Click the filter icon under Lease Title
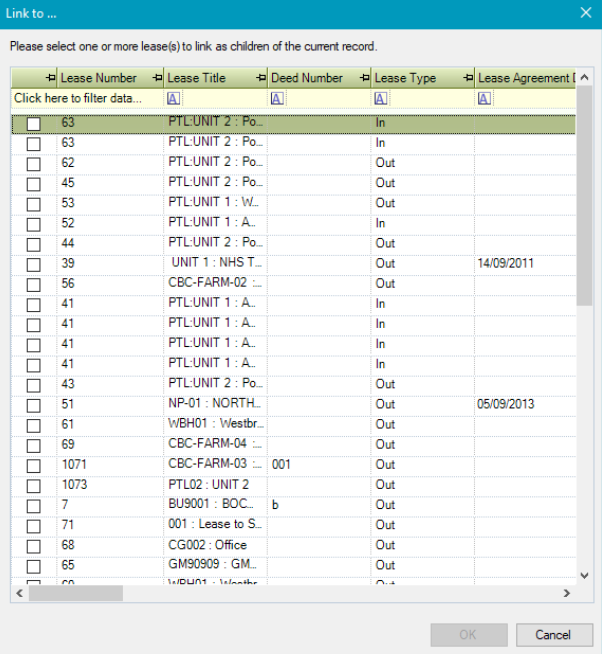Image resolution: width=602 pixels, height=654 pixels. pos(173,98)
